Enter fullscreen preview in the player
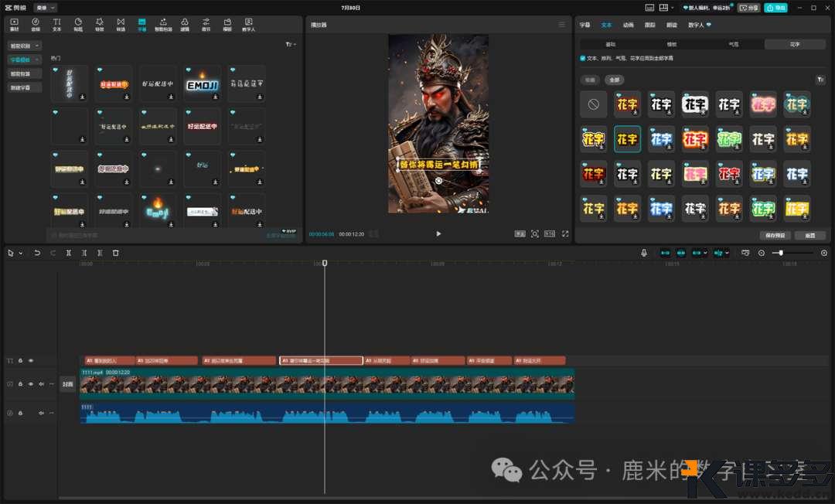 coord(565,233)
